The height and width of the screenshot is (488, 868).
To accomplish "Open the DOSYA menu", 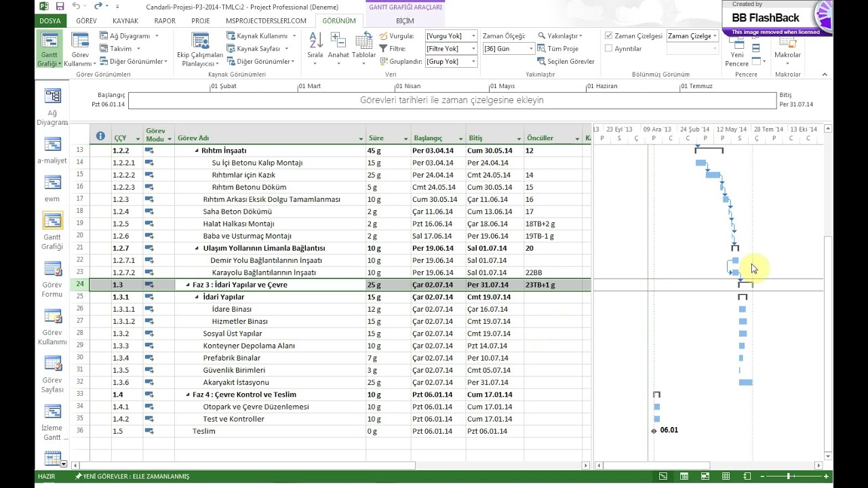I will coord(50,21).
